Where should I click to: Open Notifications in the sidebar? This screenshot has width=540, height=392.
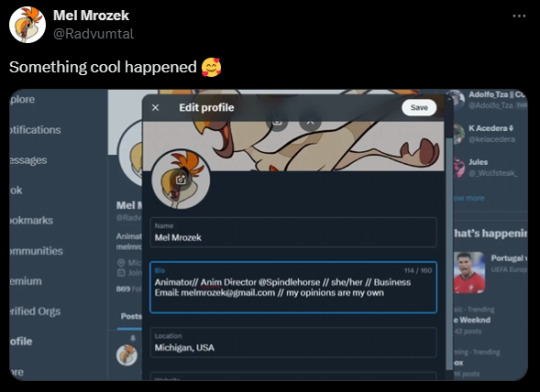pos(35,130)
